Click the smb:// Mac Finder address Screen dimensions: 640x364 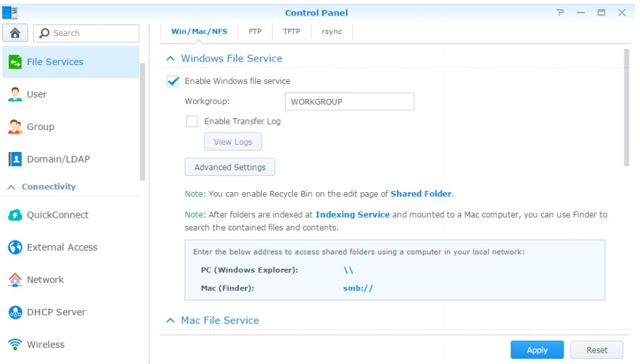point(358,288)
